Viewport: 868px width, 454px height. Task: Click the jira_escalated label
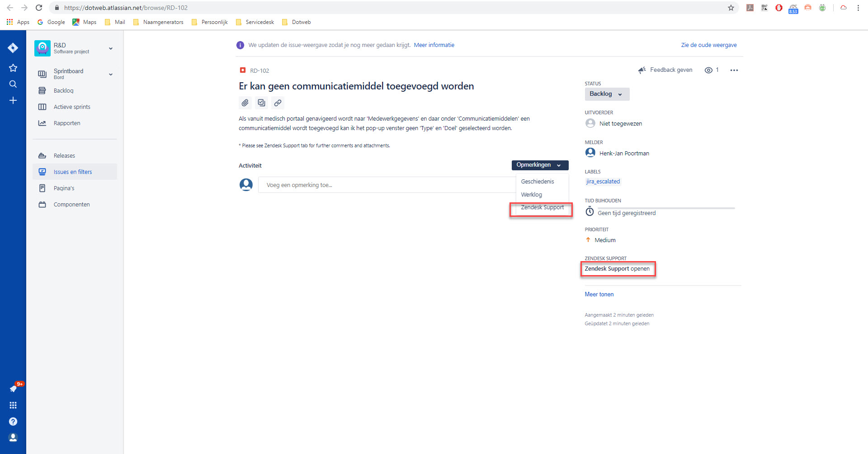603,182
